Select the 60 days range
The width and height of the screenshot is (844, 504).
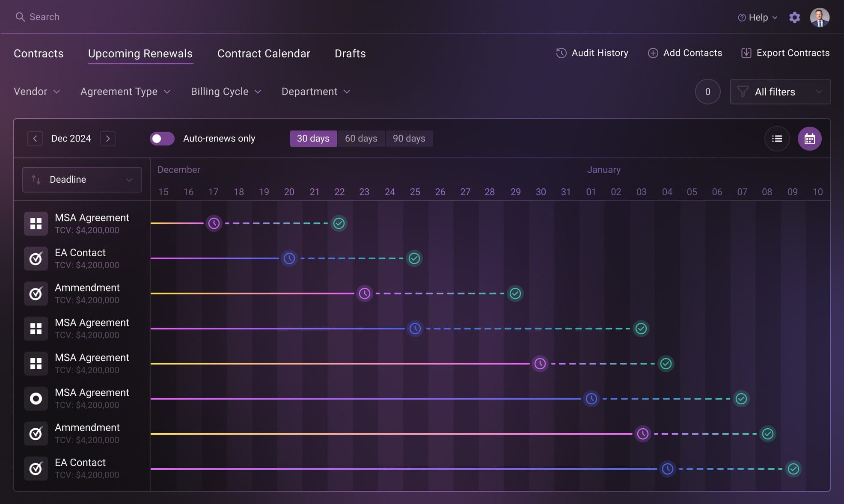tap(361, 139)
